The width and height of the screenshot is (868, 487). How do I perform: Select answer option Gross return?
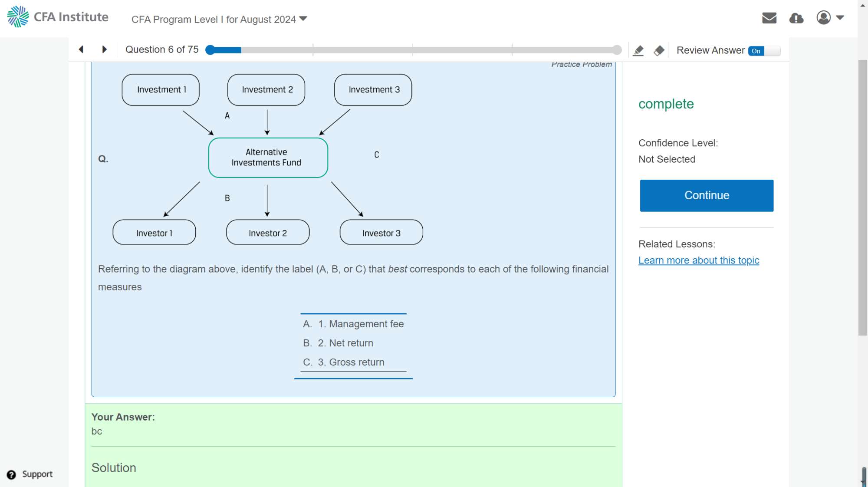coord(344,362)
